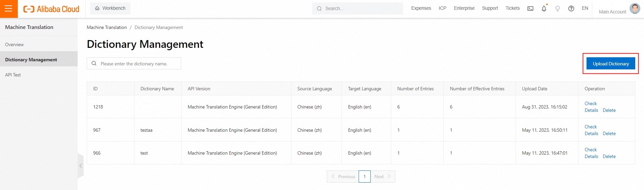Check Details for dictionary 1218
The height and width of the screenshot is (190, 644).
tap(591, 107)
